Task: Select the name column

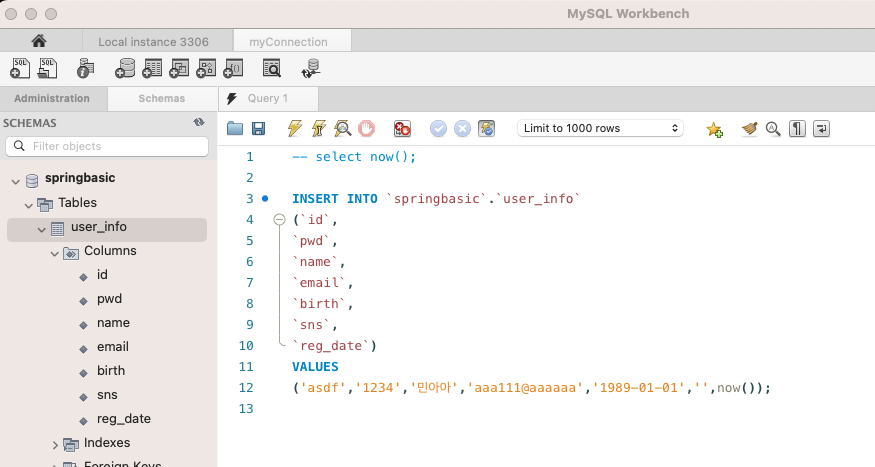Action: 113,322
